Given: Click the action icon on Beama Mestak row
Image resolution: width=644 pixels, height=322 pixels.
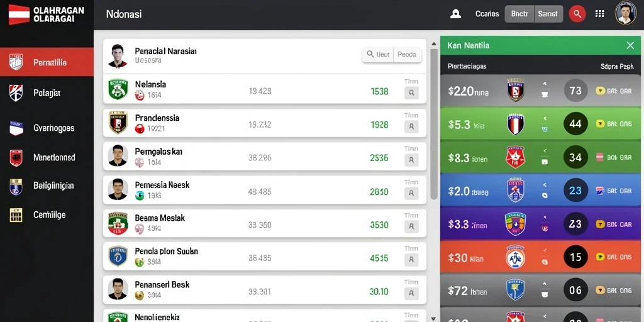Looking at the screenshot, I should 411,226.
